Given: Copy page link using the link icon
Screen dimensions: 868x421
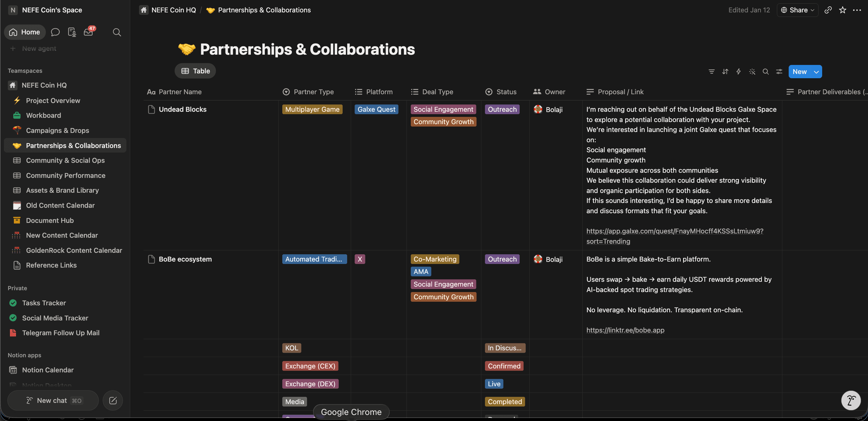Looking at the screenshot, I should [828, 10].
